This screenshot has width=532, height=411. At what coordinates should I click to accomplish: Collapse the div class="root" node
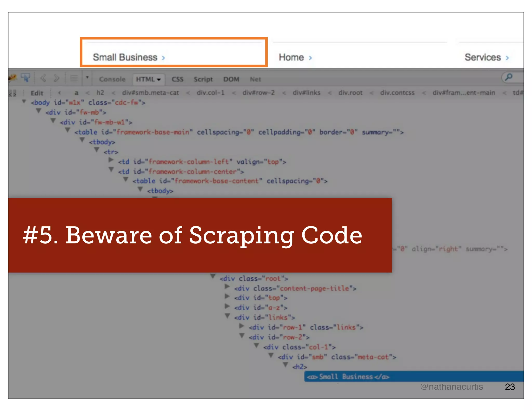[x=213, y=276]
